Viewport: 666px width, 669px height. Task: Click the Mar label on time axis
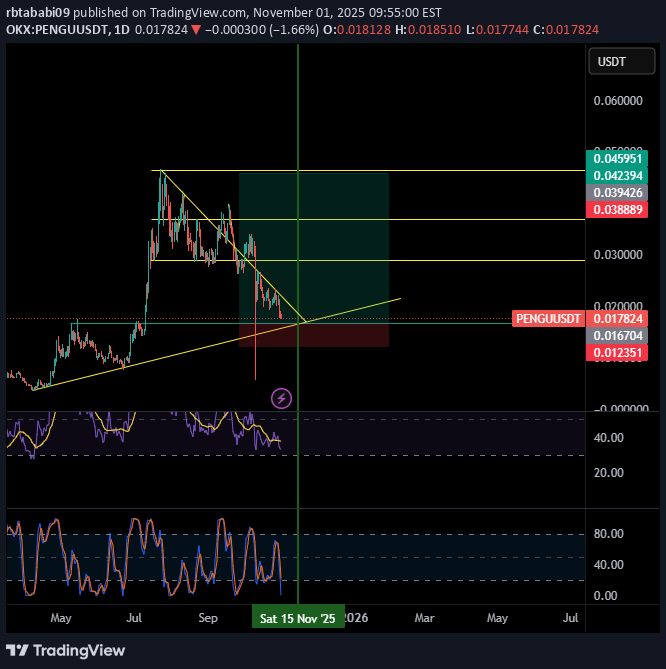pos(426,618)
